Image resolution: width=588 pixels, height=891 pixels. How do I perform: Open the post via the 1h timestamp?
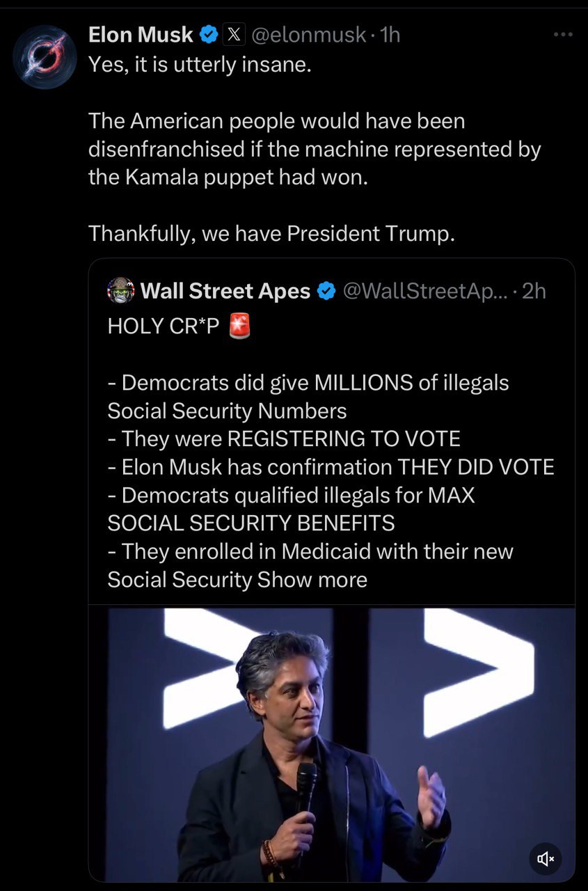tap(390, 34)
